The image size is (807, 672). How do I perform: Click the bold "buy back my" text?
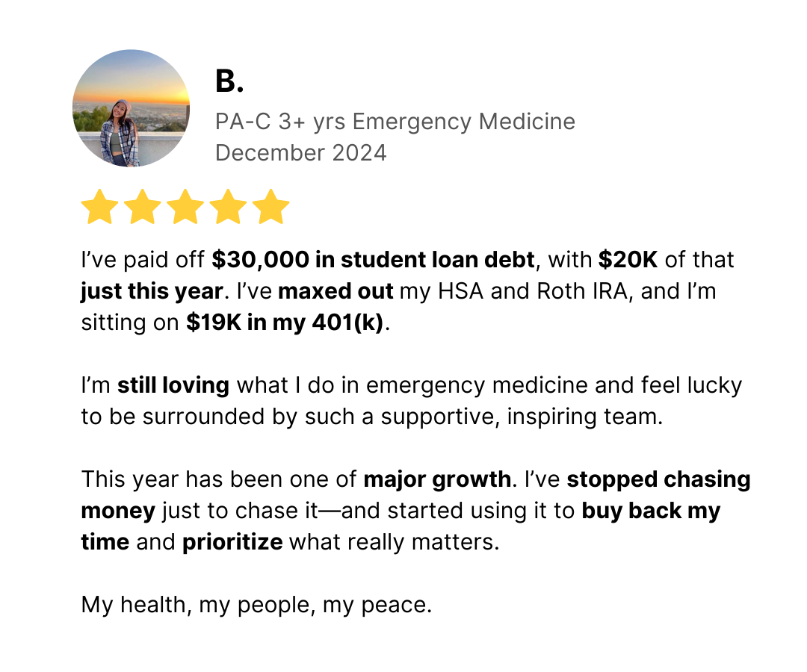651,511
